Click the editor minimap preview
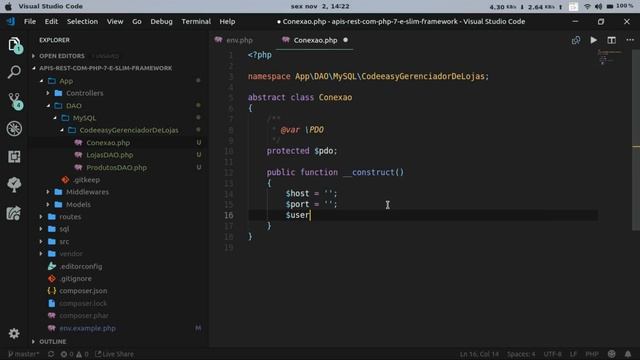Image resolution: width=640 pixels, height=360 pixels. pos(610,57)
